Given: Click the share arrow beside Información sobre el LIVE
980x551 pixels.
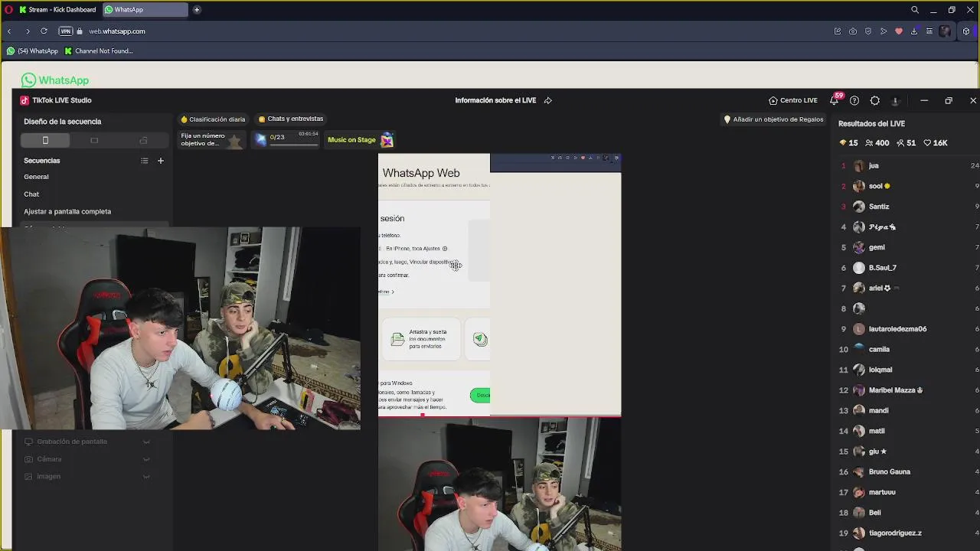Looking at the screenshot, I should pos(547,100).
